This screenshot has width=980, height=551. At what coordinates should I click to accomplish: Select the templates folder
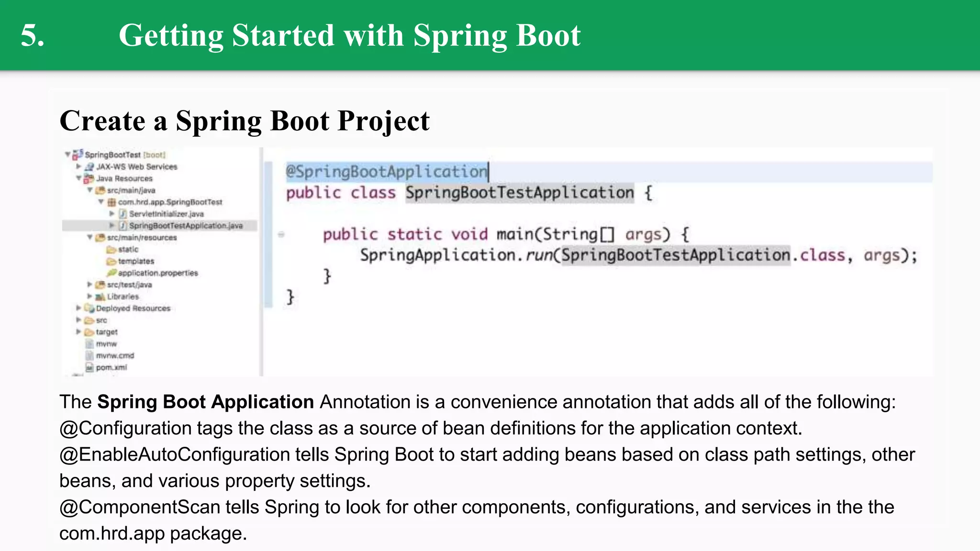pos(136,261)
